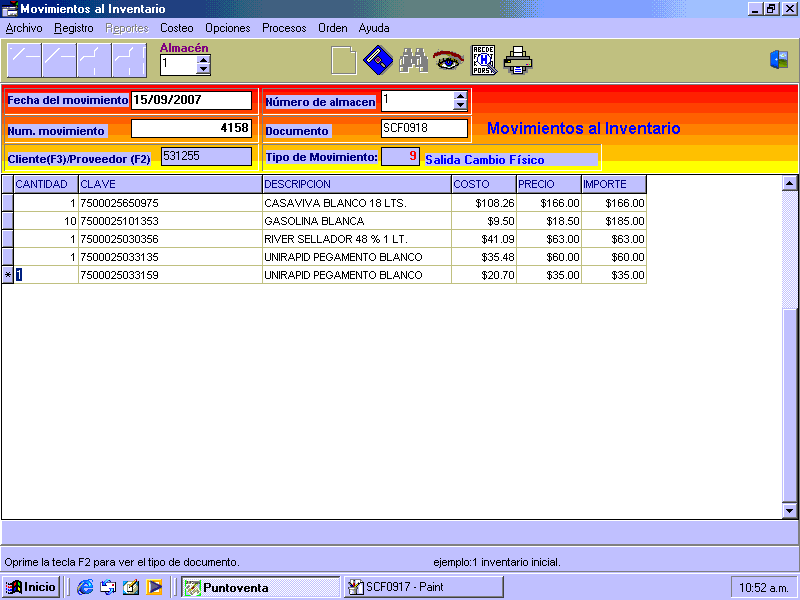Screen dimensions: 800x600
Task: Click the ABCDE letter grid icon
Action: point(484,61)
